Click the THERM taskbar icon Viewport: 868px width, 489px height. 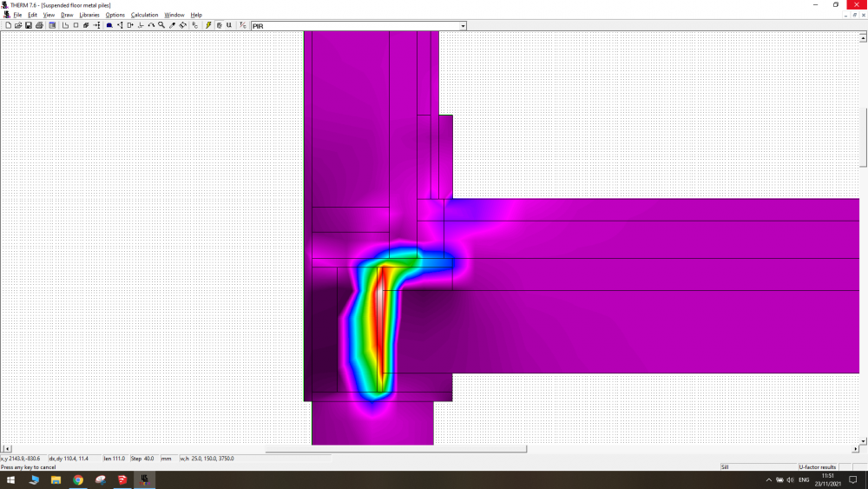tap(144, 480)
